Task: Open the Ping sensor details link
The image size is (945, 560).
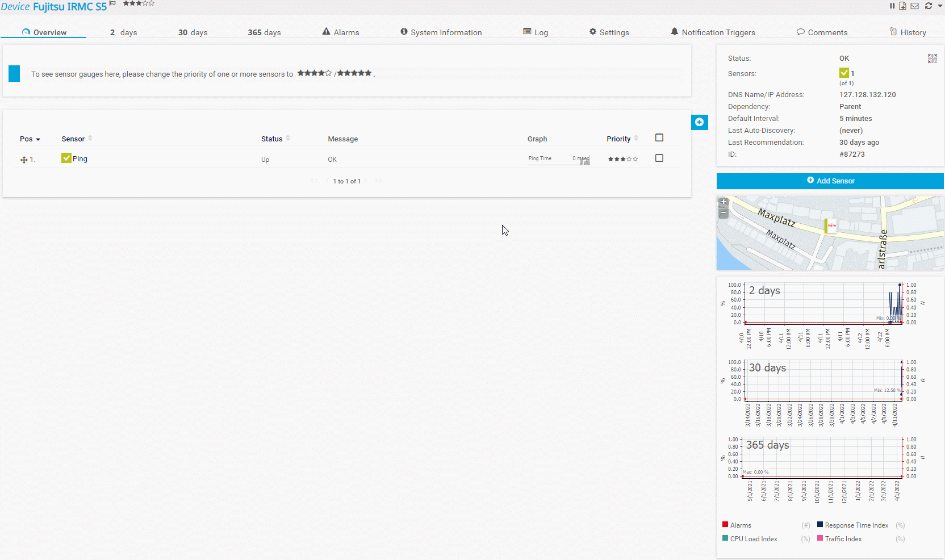Action: 80,158
